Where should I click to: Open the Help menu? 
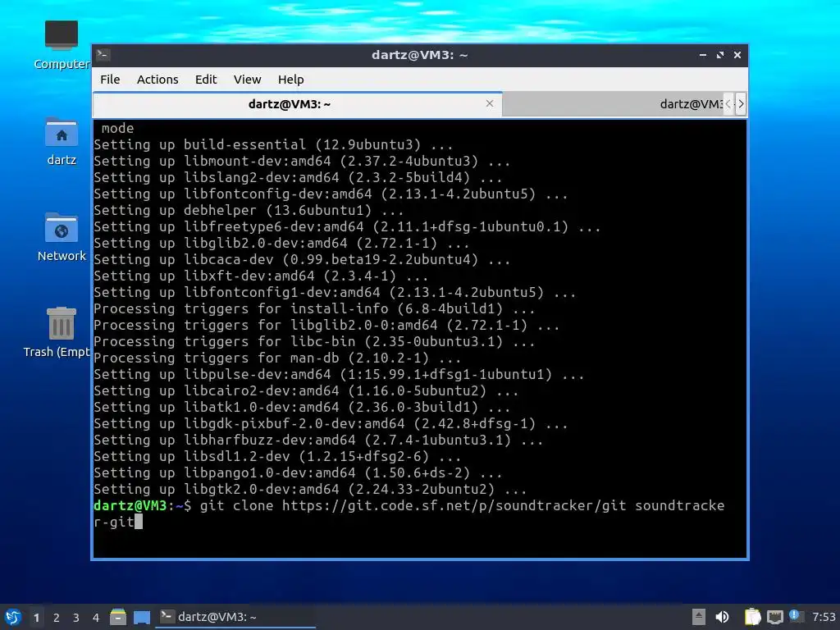291,80
